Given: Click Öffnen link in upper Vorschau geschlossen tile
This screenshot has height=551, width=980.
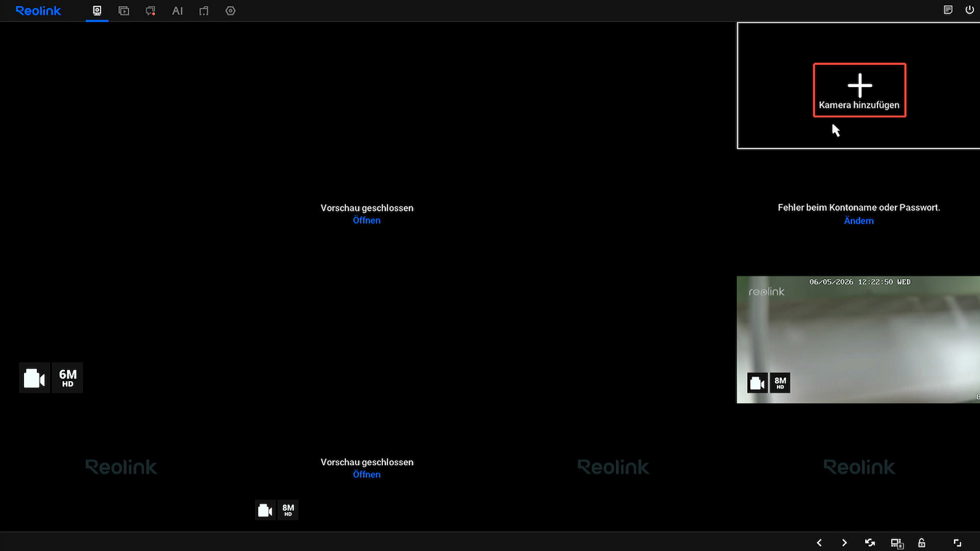Looking at the screenshot, I should pyautogui.click(x=367, y=221).
